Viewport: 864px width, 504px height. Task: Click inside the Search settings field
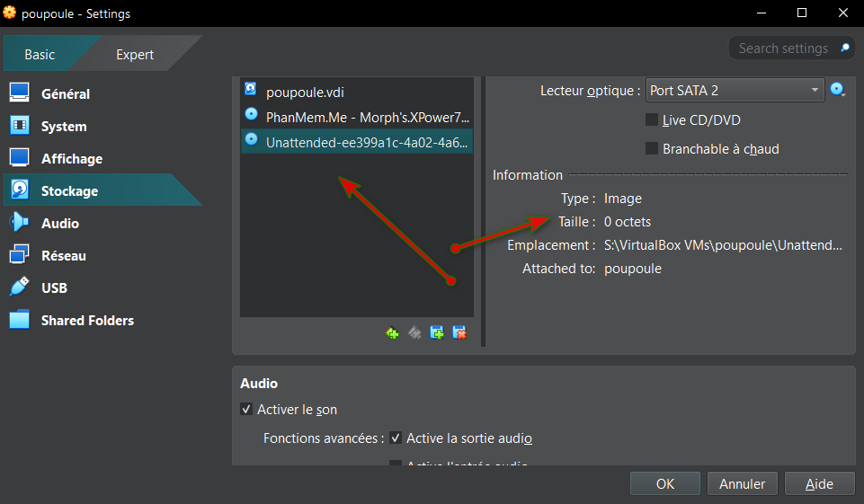coord(782,49)
